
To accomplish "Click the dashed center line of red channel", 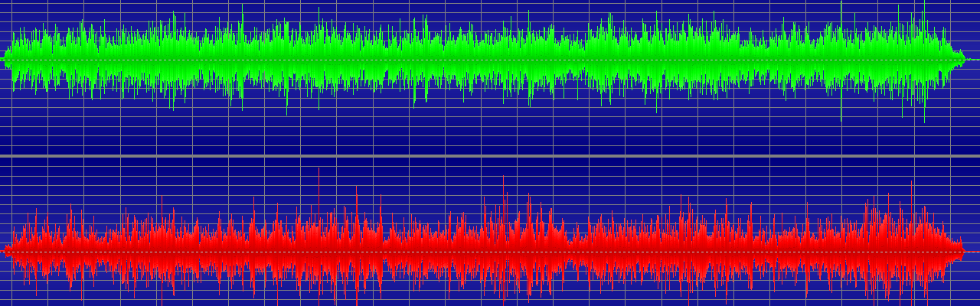I will [972, 251].
